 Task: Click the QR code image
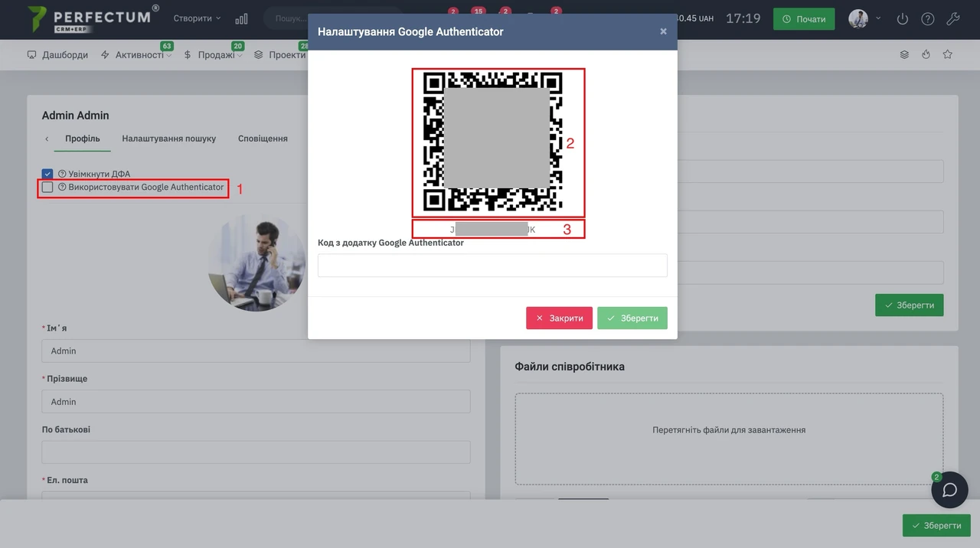(x=493, y=142)
